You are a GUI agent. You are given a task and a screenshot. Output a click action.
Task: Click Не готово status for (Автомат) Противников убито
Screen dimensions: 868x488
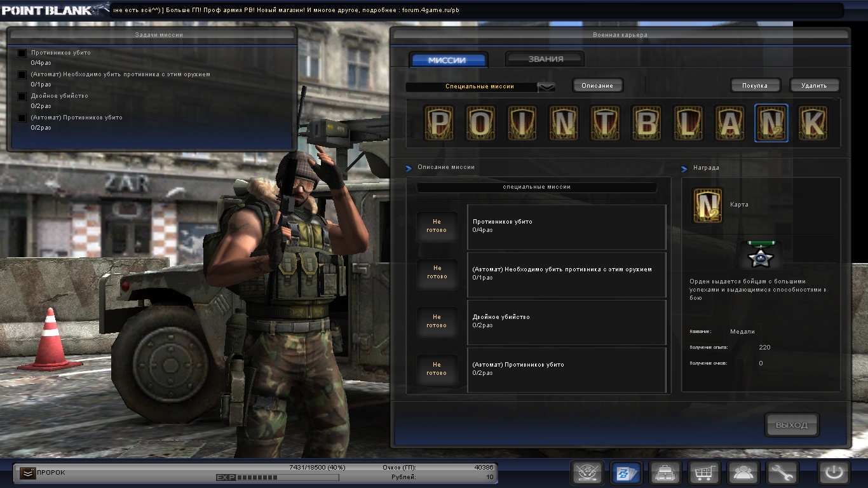click(x=437, y=369)
